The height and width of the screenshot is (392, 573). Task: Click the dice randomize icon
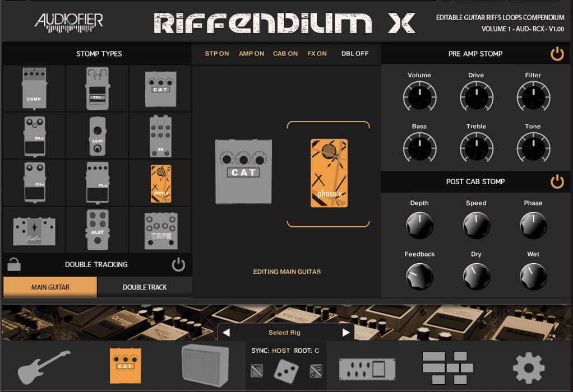coord(286,371)
